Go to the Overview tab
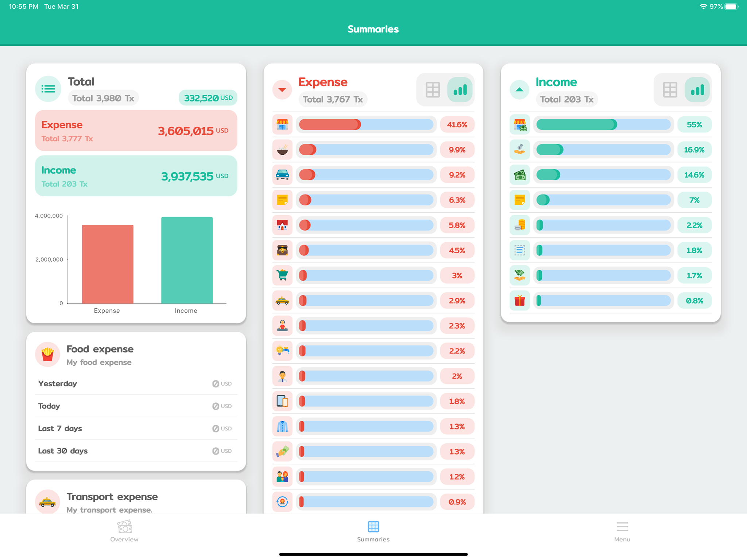747x560 pixels. (124, 531)
